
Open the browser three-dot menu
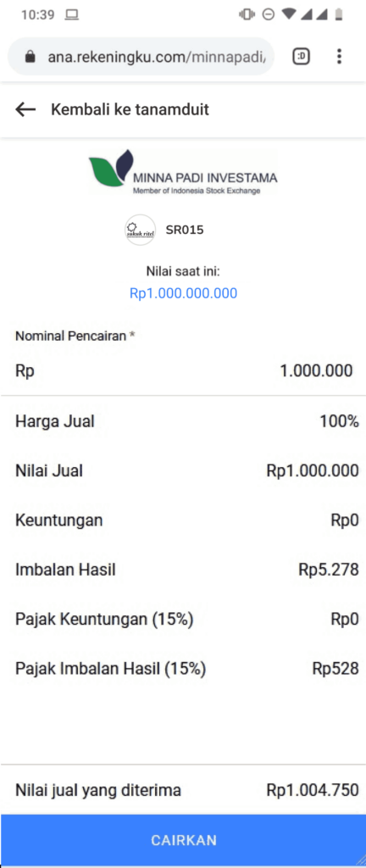(339, 56)
